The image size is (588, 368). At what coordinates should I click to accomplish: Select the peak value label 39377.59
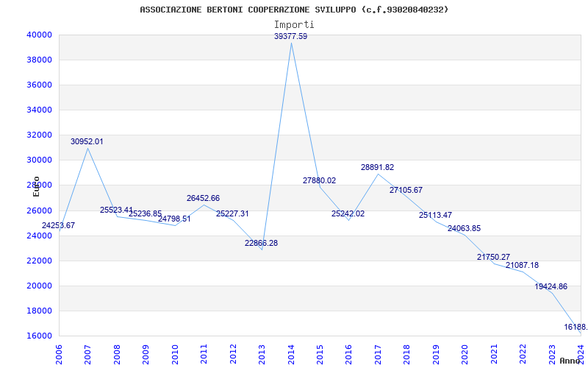pyautogui.click(x=290, y=36)
